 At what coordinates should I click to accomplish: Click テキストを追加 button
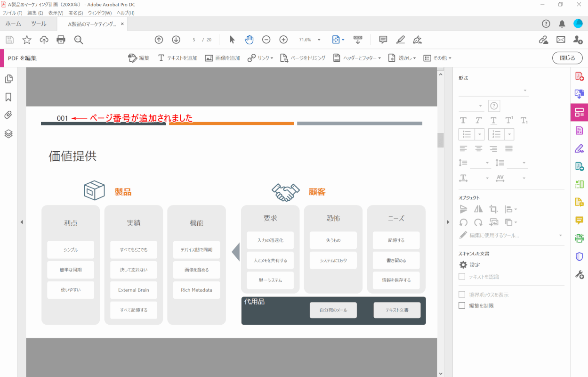(x=177, y=58)
